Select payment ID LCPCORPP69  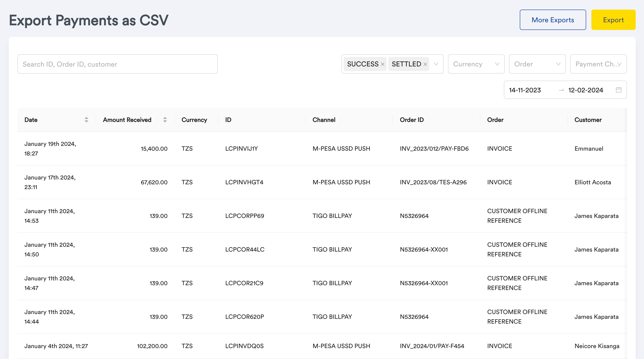(245, 216)
